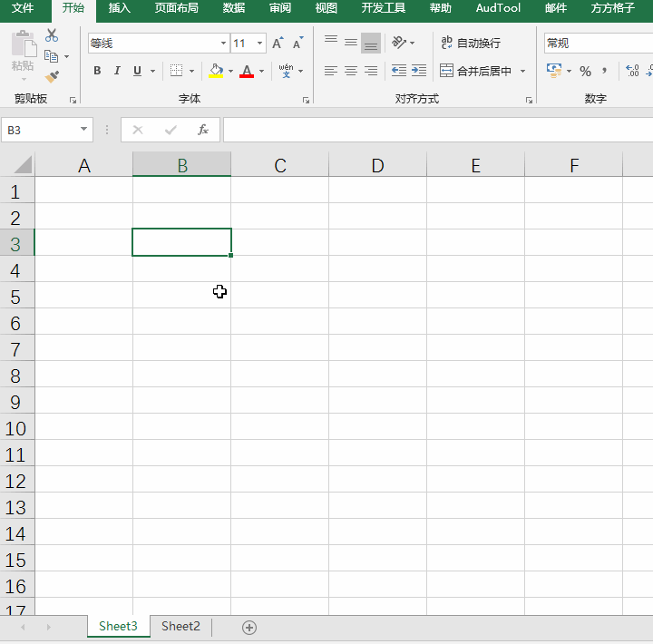
Task: Increase indent
Action: pos(419,71)
